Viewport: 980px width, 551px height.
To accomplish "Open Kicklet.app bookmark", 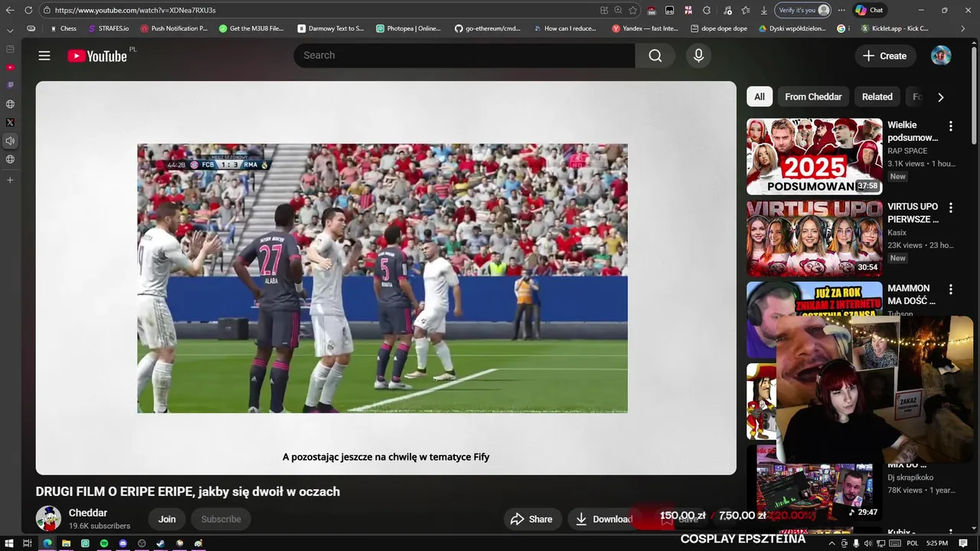I will pyautogui.click(x=895, y=28).
